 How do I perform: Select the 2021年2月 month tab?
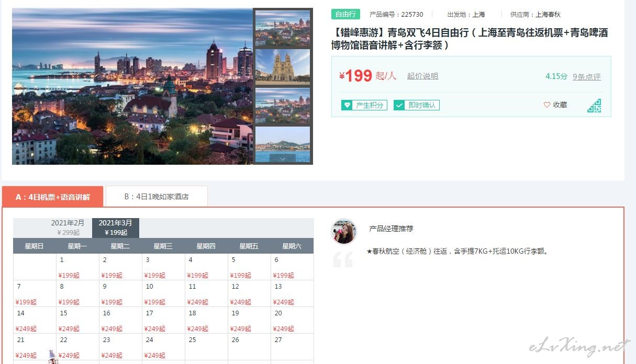coord(68,227)
